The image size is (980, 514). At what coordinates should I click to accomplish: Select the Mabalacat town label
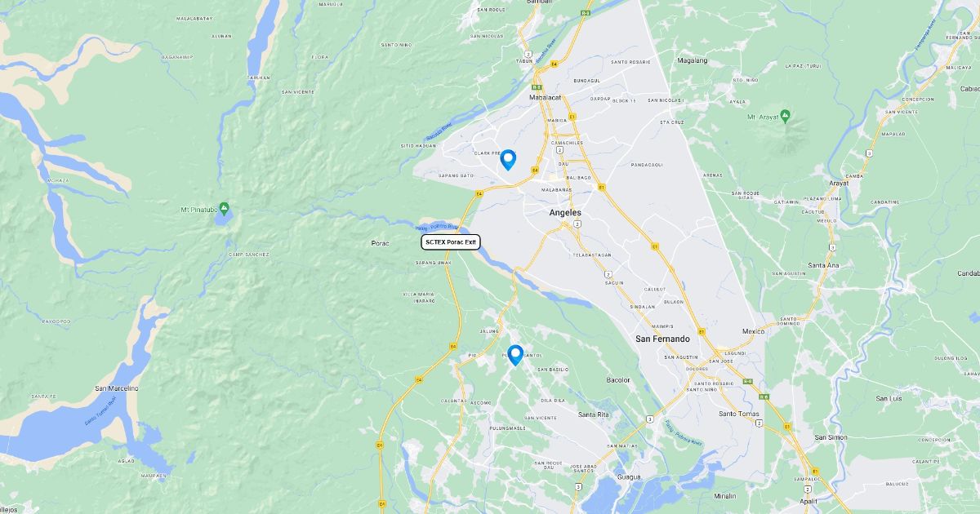[x=546, y=97]
